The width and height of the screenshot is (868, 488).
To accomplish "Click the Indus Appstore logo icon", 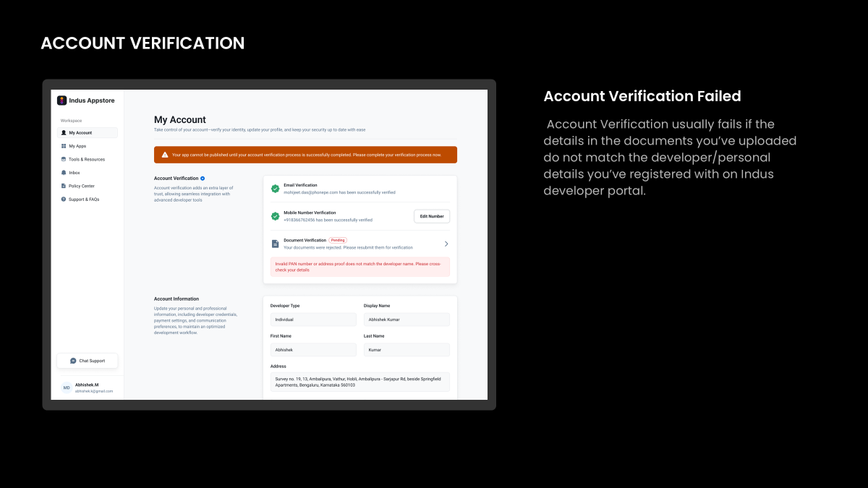I will (x=62, y=100).
